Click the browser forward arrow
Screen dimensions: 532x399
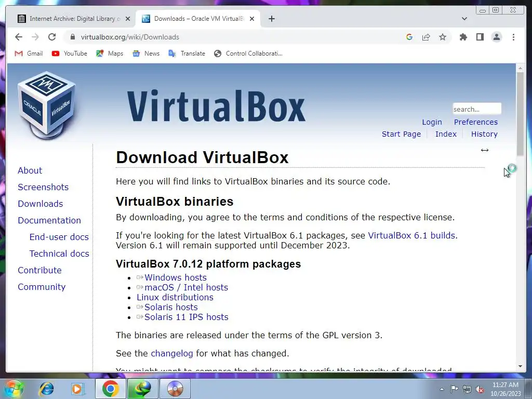[x=35, y=37]
